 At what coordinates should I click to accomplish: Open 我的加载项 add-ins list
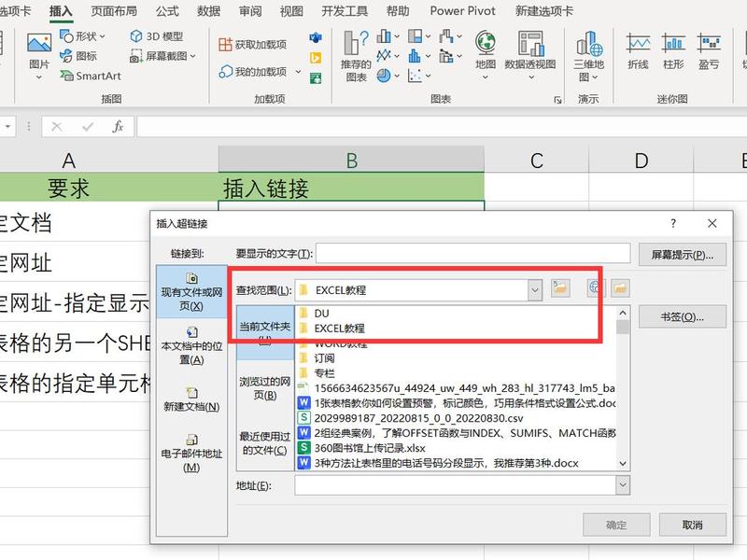click(260, 72)
